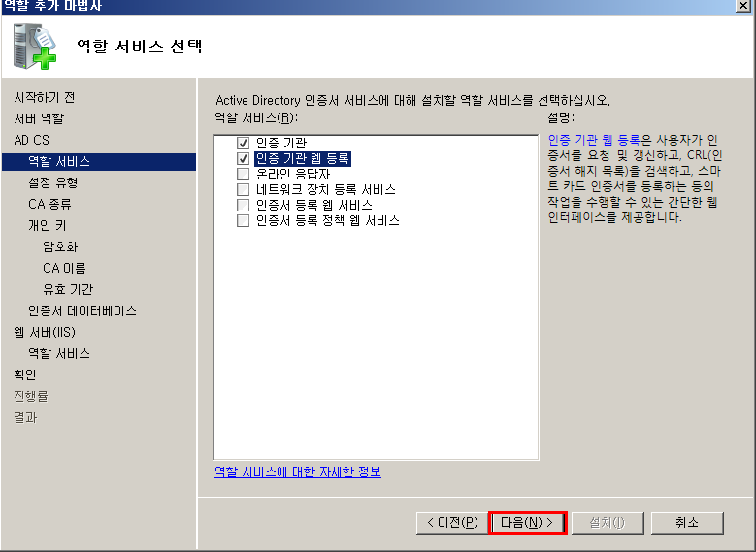Click the < 이전(P) button

(x=452, y=523)
